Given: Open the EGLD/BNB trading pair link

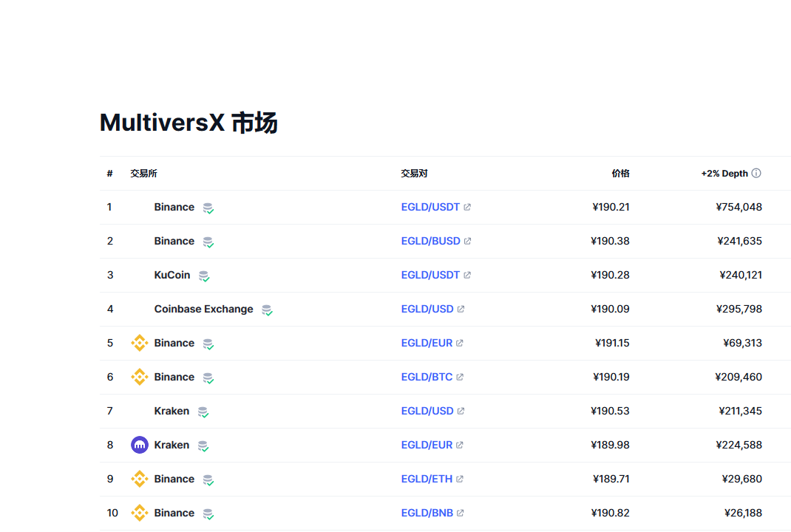Looking at the screenshot, I should pos(427,513).
